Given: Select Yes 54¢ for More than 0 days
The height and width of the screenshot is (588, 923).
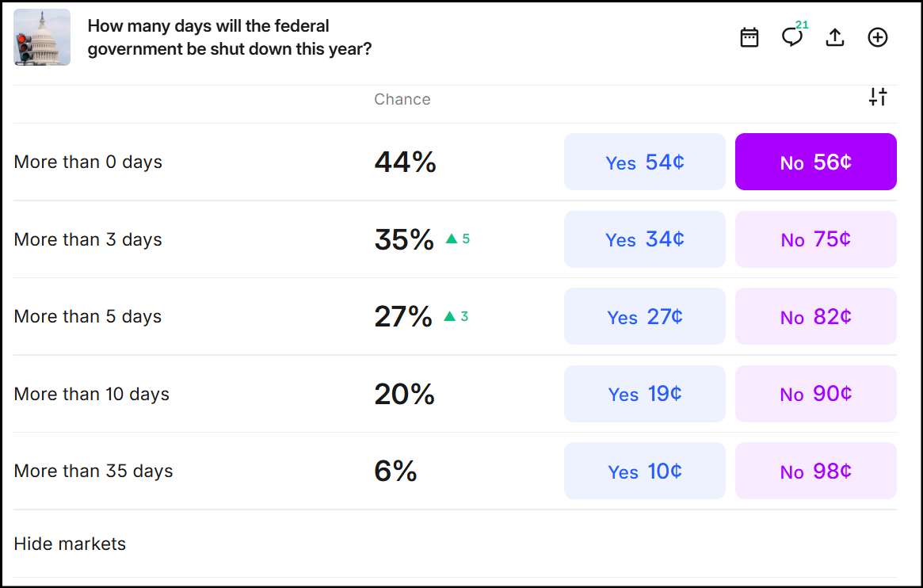Looking at the screenshot, I should 644,162.
